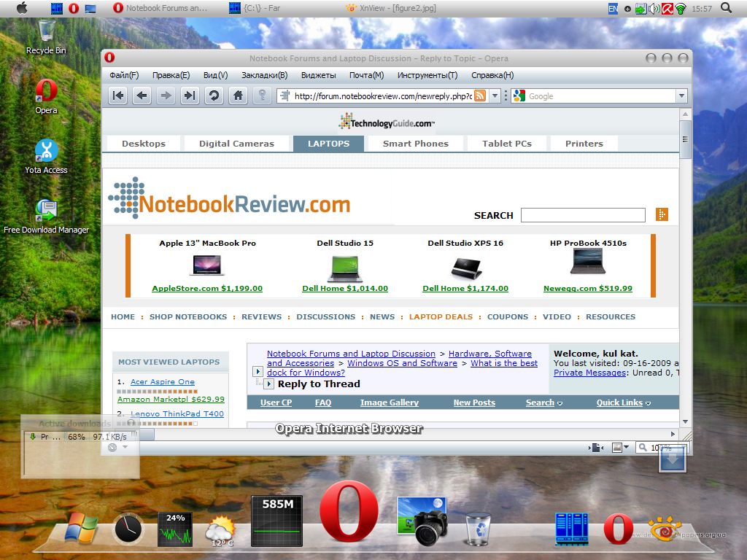Open the Digital Cameras tab

coord(236,144)
